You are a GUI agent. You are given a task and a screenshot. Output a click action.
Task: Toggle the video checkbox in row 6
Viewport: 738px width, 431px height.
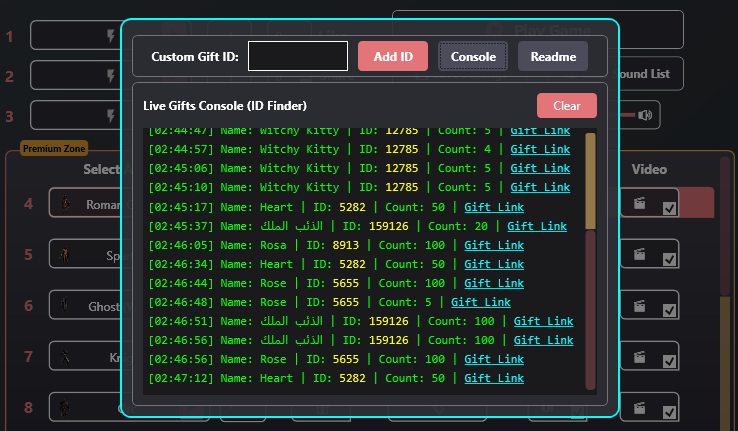tap(669, 311)
